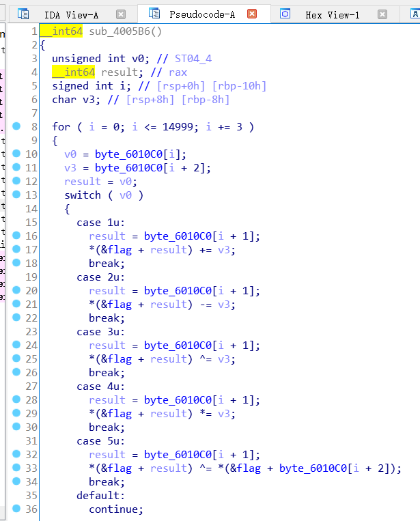The image size is (420, 521).
Task: Click the Pseudocode-A tab icon
Action: 154,13
